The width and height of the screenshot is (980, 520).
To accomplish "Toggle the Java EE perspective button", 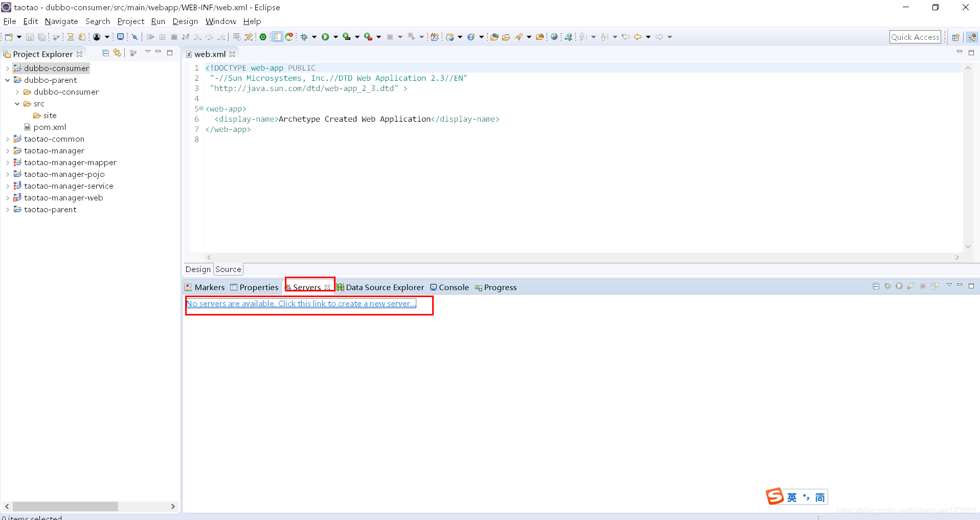I will [972, 37].
